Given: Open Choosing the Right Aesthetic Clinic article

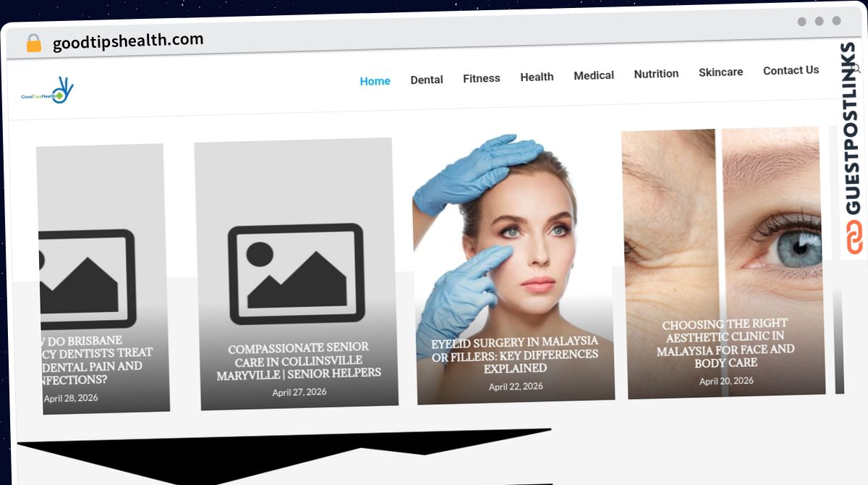Looking at the screenshot, I should [x=726, y=343].
